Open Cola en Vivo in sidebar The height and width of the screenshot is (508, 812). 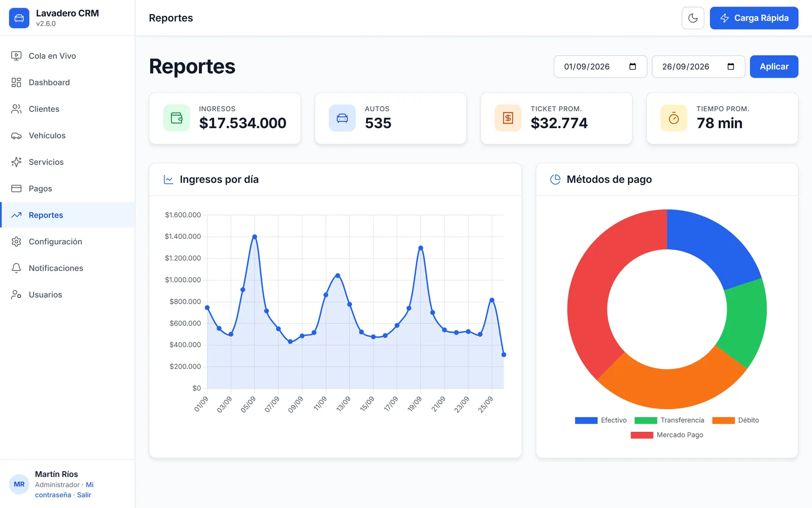(67, 56)
